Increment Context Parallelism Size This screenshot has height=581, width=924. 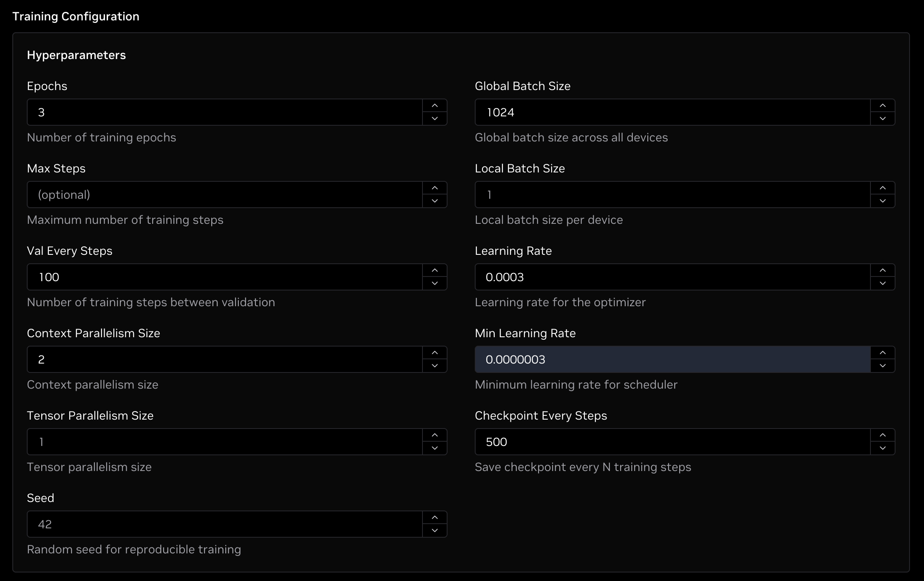pyautogui.click(x=434, y=353)
